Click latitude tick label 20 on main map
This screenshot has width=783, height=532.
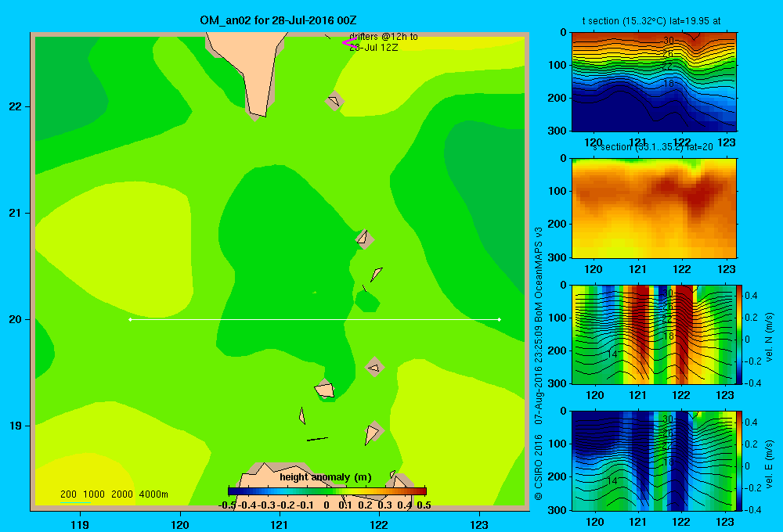[x=15, y=319]
